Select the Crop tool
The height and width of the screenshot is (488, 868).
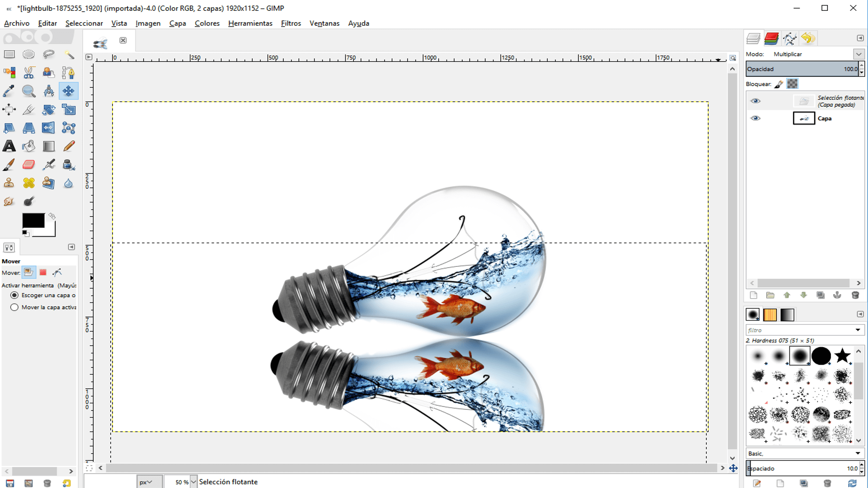point(29,110)
